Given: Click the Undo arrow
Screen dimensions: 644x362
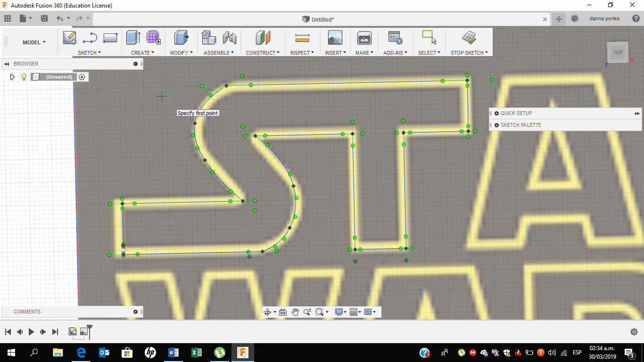Looking at the screenshot, I should tap(59, 18).
